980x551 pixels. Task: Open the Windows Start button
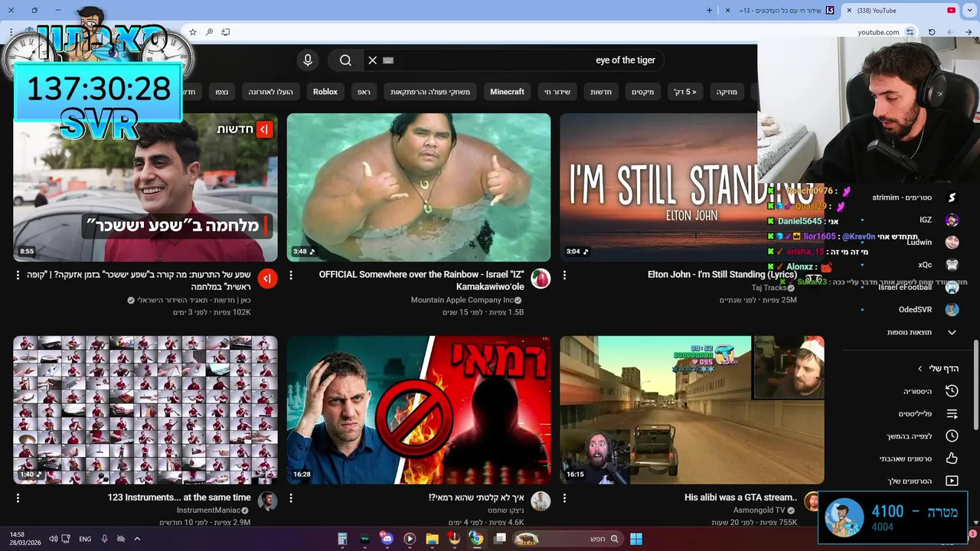(x=636, y=539)
